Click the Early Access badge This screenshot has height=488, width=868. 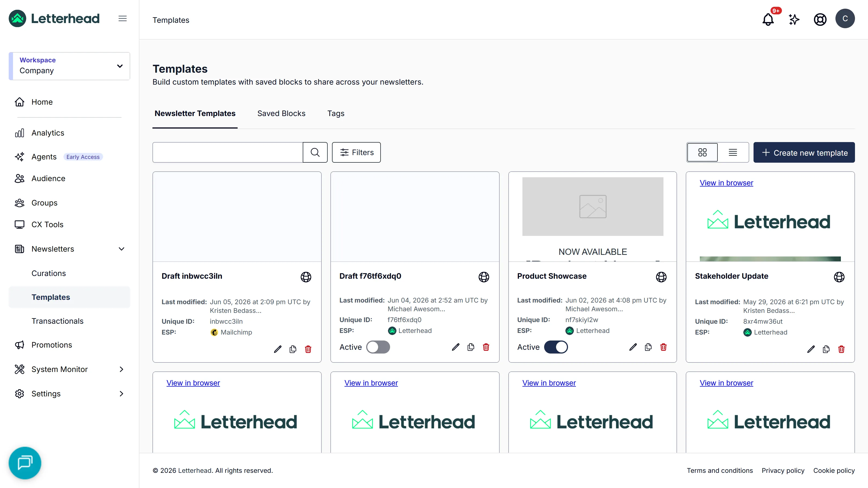click(x=83, y=157)
